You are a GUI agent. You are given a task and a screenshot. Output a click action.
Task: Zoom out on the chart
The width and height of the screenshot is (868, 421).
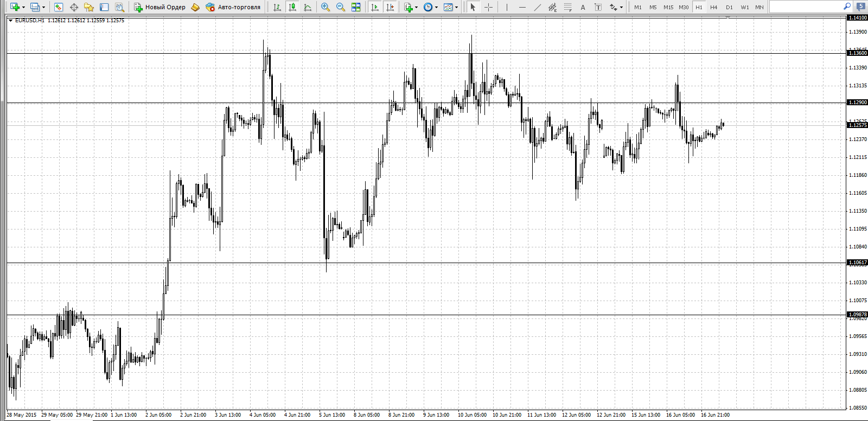[x=341, y=7]
